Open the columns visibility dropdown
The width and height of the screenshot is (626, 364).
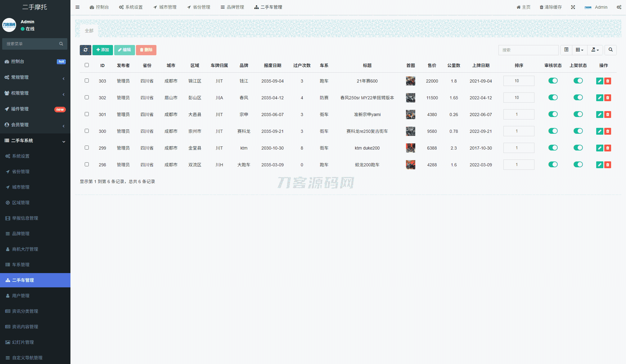[579, 50]
